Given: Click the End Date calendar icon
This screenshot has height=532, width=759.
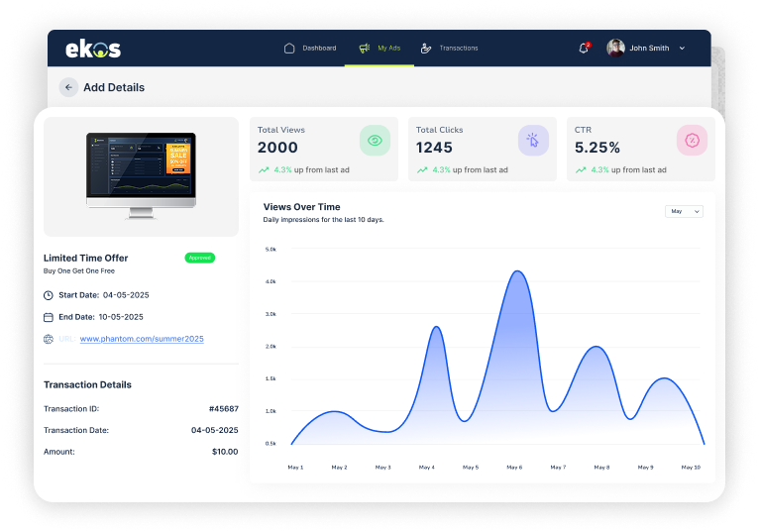Looking at the screenshot, I should click(49, 317).
